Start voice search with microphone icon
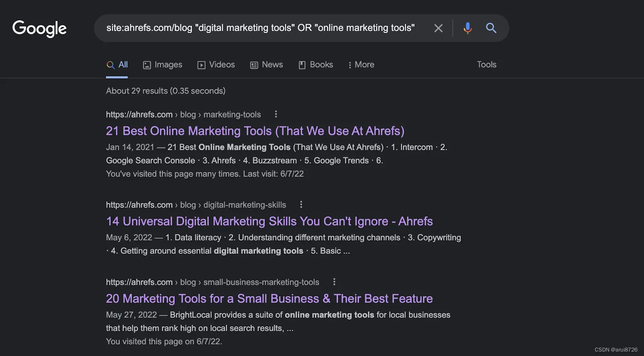Screen dimensions: 644x356 (467, 28)
